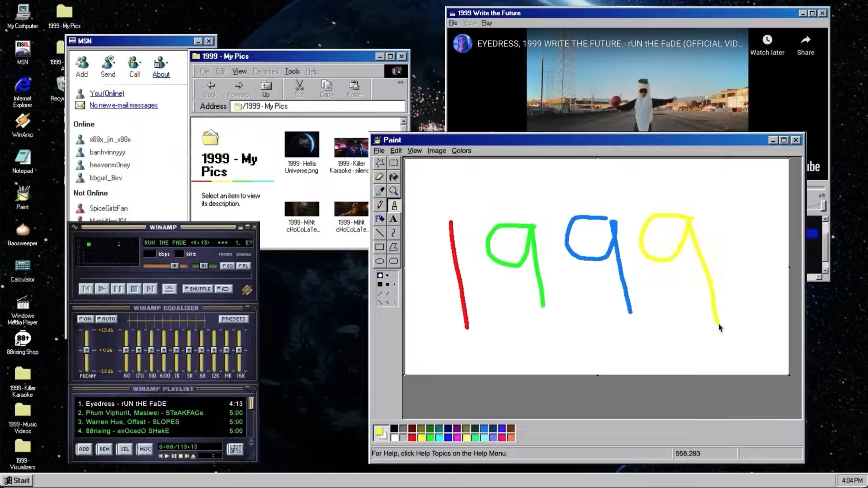
Task: Choose the Text tool in Paint
Action: point(393,219)
